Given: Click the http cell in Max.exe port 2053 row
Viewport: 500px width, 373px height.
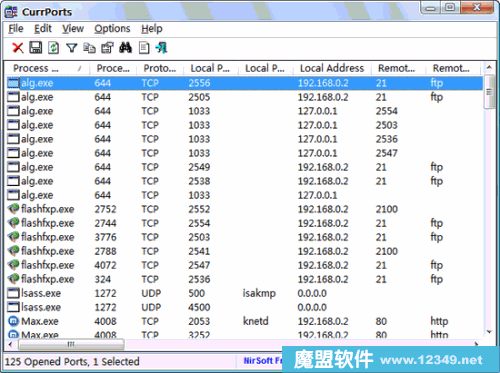Looking at the screenshot, I should point(439,321).
